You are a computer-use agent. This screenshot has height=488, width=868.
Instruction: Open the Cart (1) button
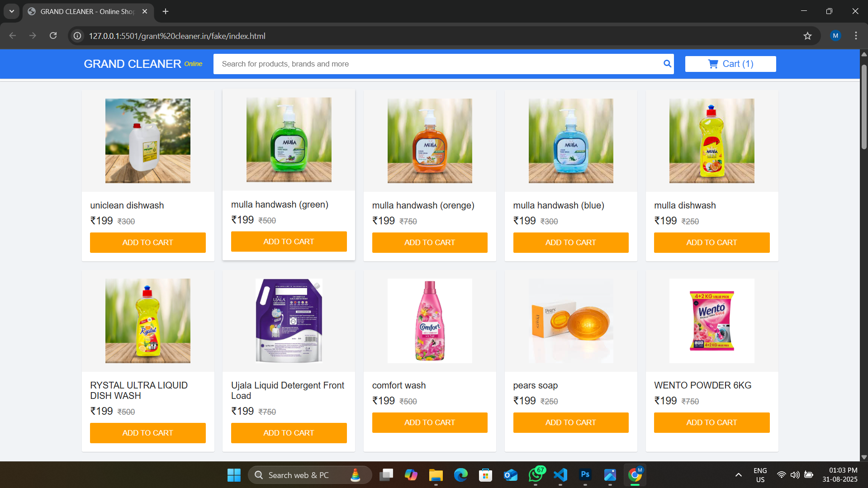point(730,64)
